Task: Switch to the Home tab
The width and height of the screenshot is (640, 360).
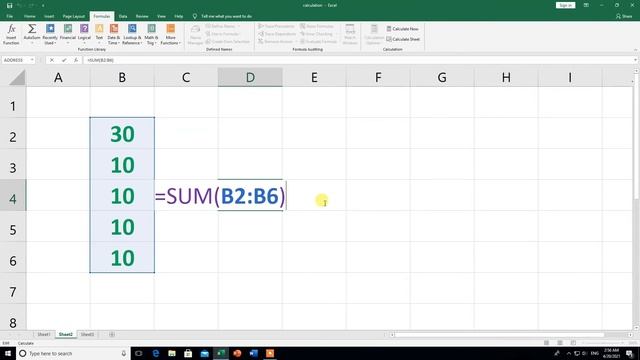Action: (29, 16)
